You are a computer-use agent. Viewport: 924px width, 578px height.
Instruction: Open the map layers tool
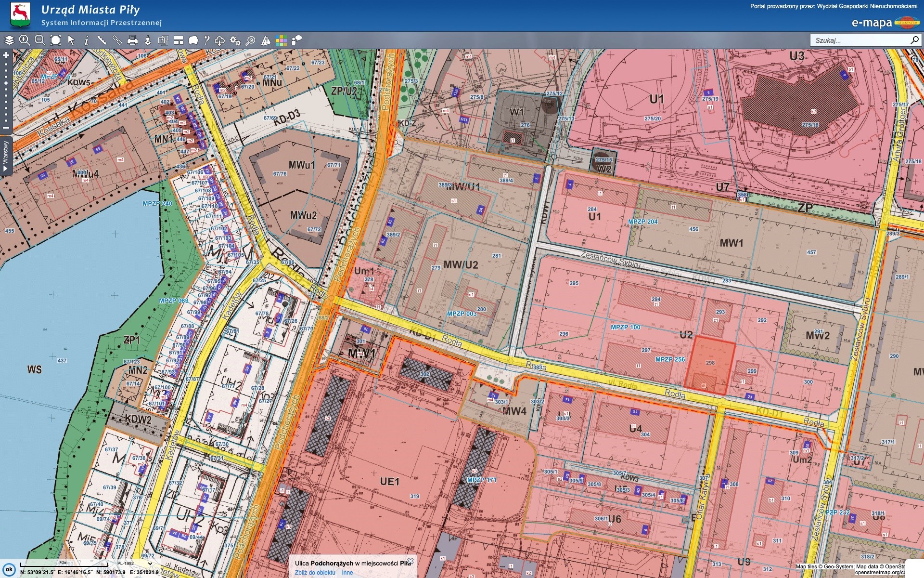coord(9,40)
